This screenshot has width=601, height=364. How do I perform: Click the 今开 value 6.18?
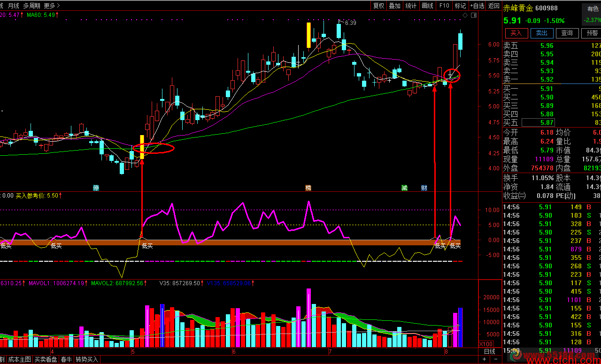point(547,133)
